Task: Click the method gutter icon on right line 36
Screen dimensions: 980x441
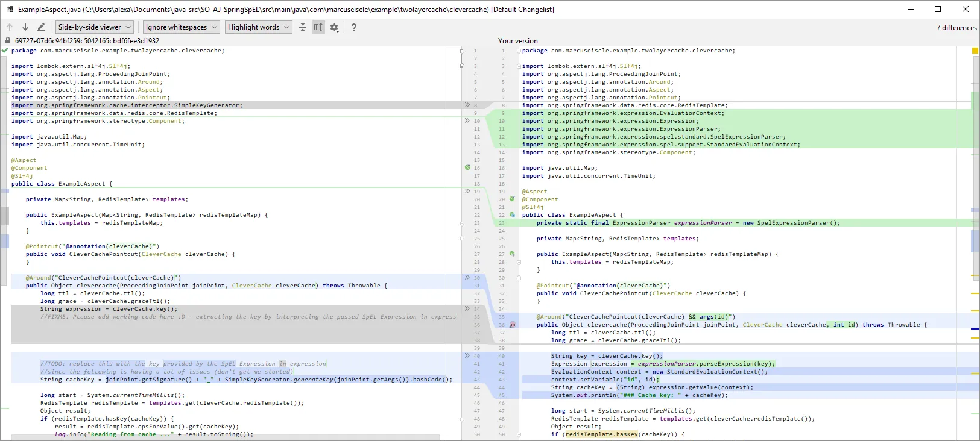Action: click(513, 325)
